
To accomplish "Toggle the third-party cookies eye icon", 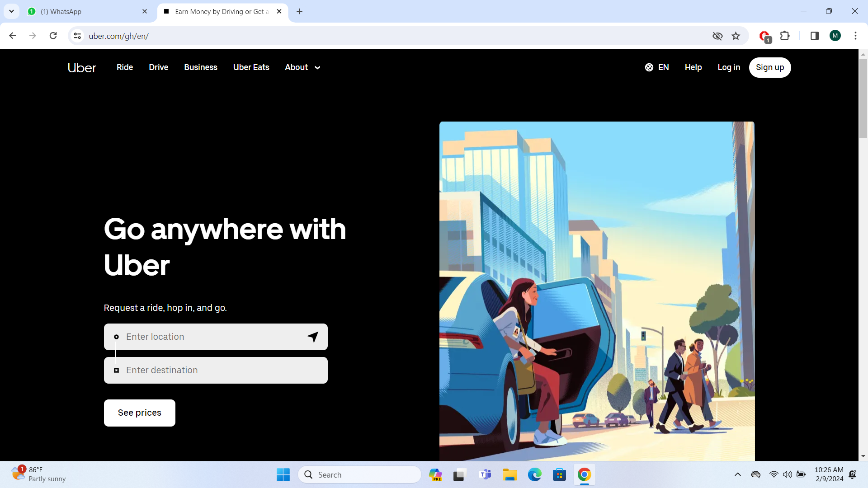I will click(717, 36).
